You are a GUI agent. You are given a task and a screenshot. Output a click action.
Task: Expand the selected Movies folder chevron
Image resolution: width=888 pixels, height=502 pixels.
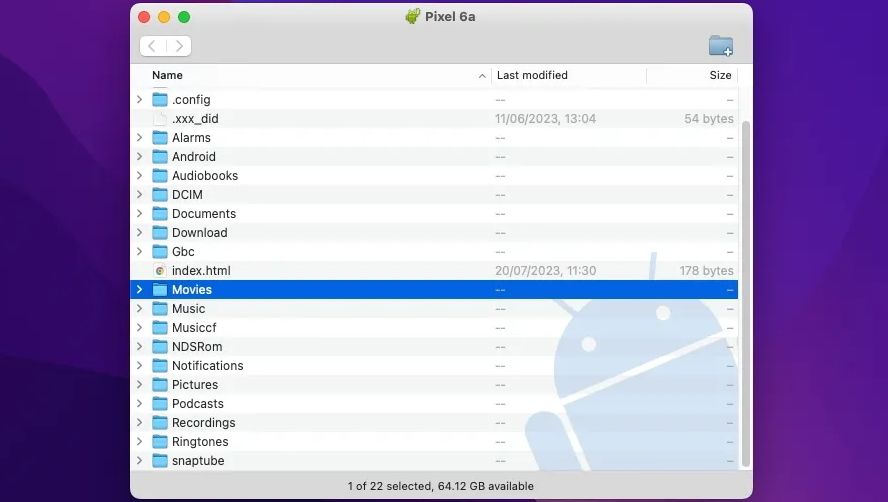point(139,290)
